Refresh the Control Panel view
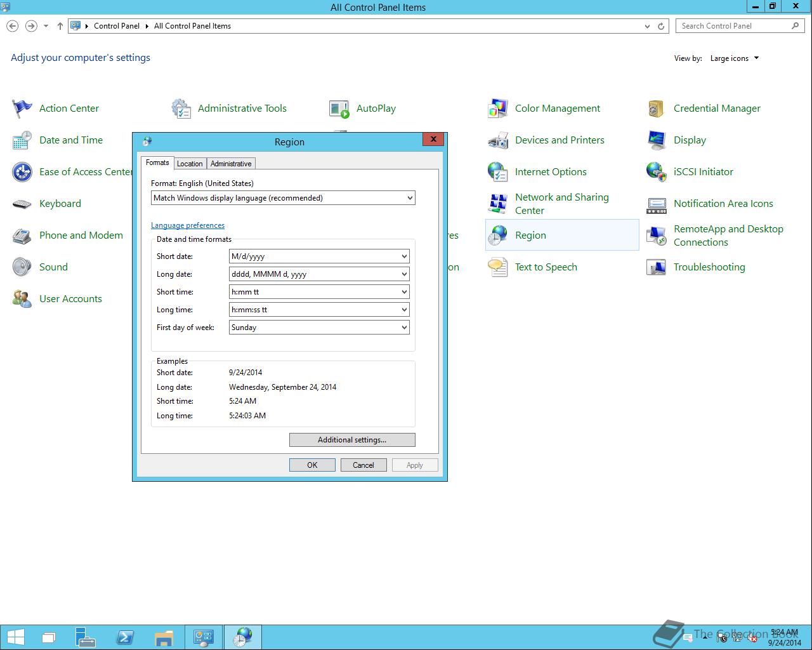Viewport: 812px width, 650px height. coord(661,26)
